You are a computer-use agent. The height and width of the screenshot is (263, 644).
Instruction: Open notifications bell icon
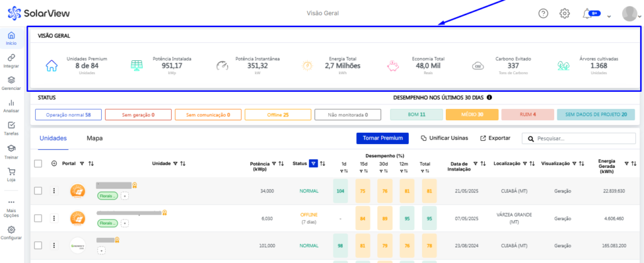587,13
